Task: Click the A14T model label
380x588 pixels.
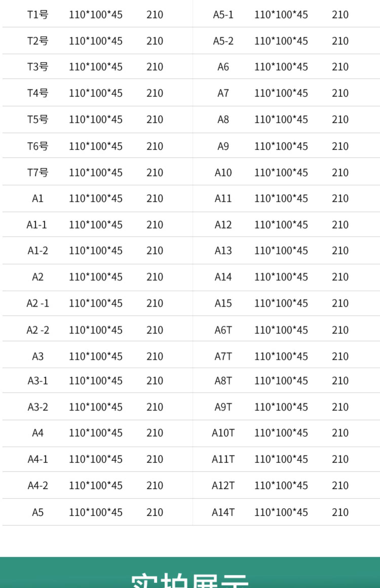Action: pos(223,513)
